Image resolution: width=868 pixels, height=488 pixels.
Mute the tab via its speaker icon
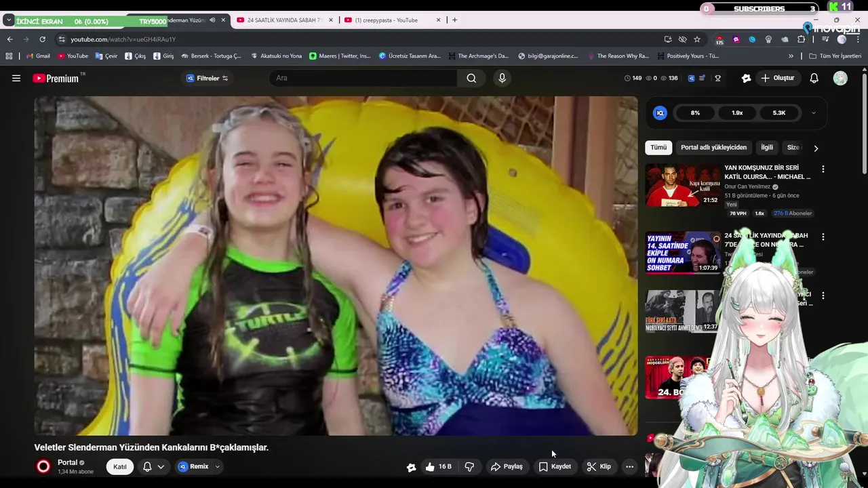point(212,20)
